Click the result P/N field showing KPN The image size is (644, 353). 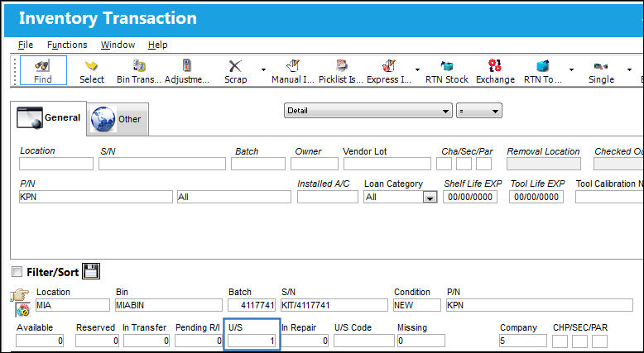540,305
